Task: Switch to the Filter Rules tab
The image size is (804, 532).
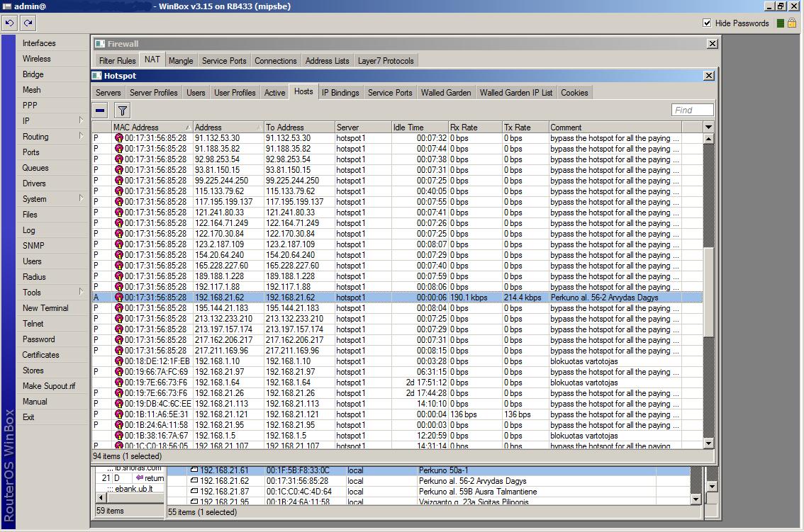Action: coord(118,61)
